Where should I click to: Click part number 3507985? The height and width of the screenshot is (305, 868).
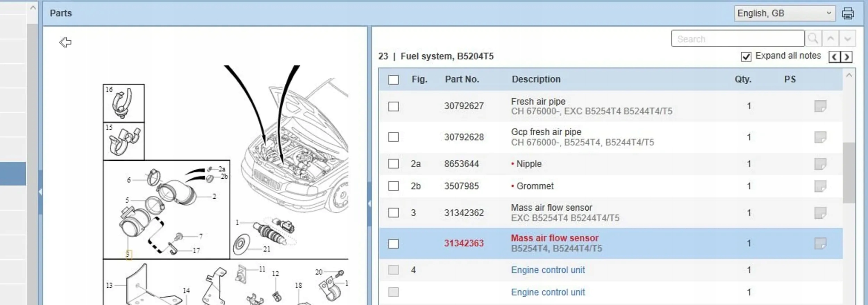coord(461,186)
